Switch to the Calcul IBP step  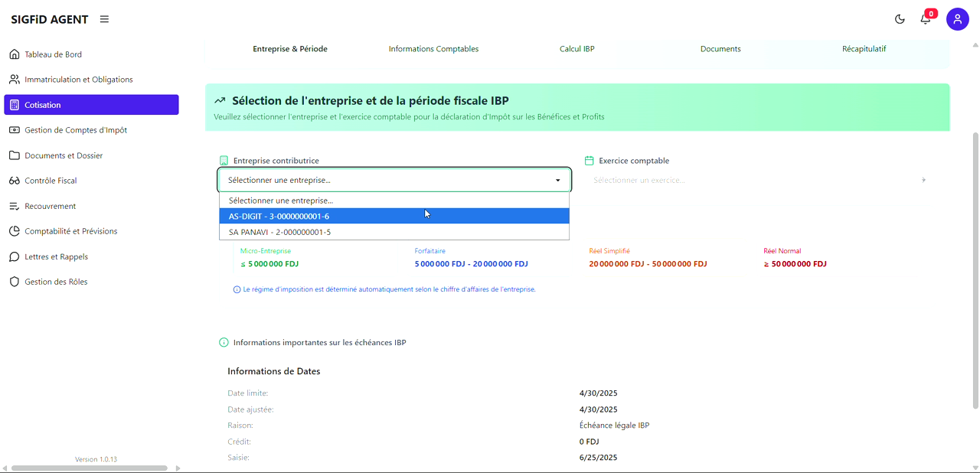click(x=577, y=48)
